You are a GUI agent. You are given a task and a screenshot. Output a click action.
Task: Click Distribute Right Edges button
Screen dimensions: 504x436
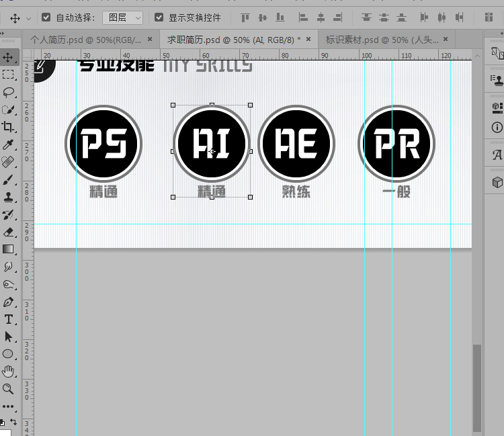coord(460,17)
